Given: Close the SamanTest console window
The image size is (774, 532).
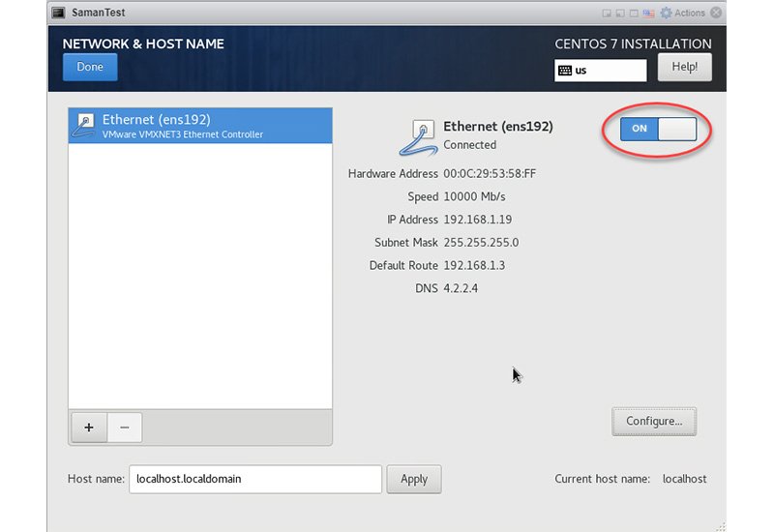Looking at the screenshot, I should pos(716,13).
